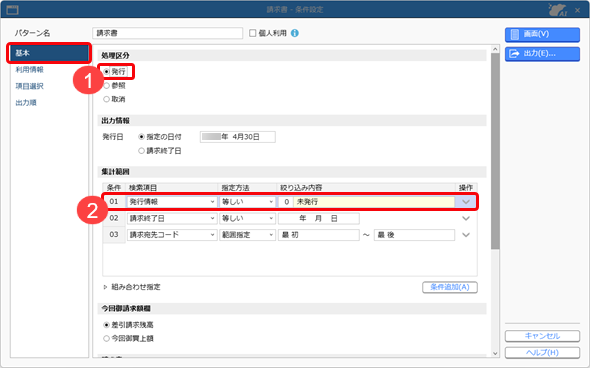The image size is (590, 368).
Task: Click the 発行日 date field
Action: pos(238,137)
